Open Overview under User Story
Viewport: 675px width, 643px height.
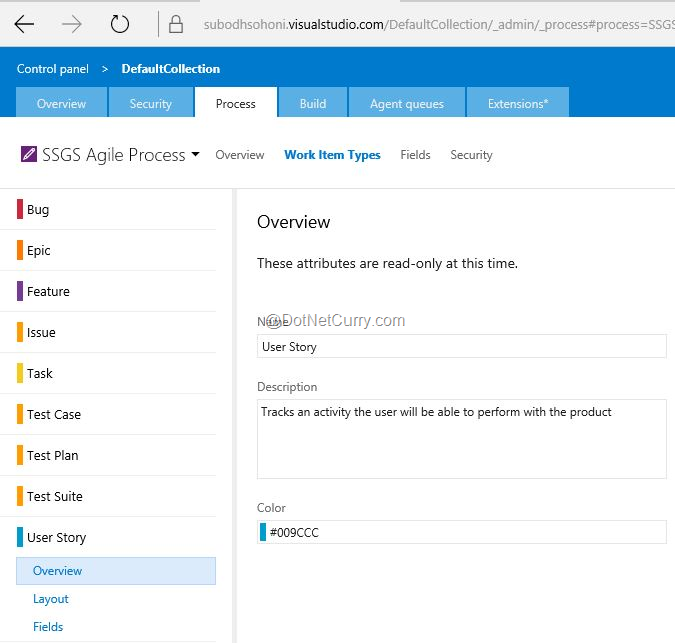point(116,571)
